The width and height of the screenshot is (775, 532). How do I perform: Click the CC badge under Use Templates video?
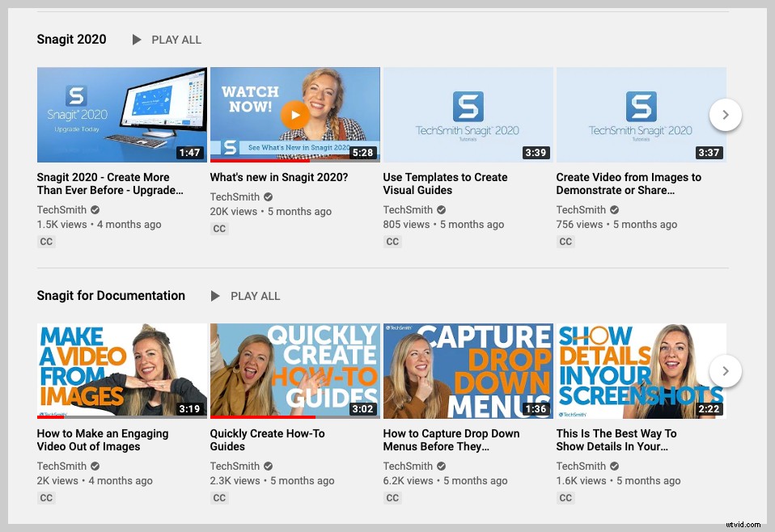pyautogui.click(x=392, y=241)
